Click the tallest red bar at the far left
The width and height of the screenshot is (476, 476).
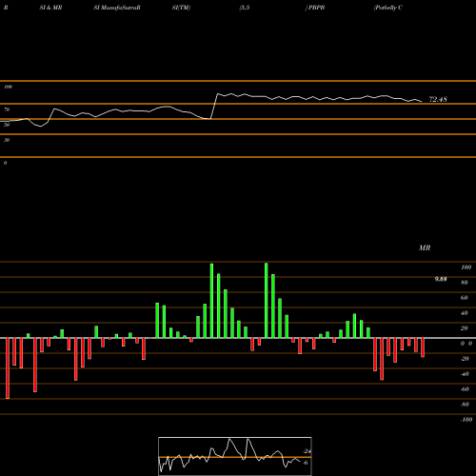tap(8, 368)
